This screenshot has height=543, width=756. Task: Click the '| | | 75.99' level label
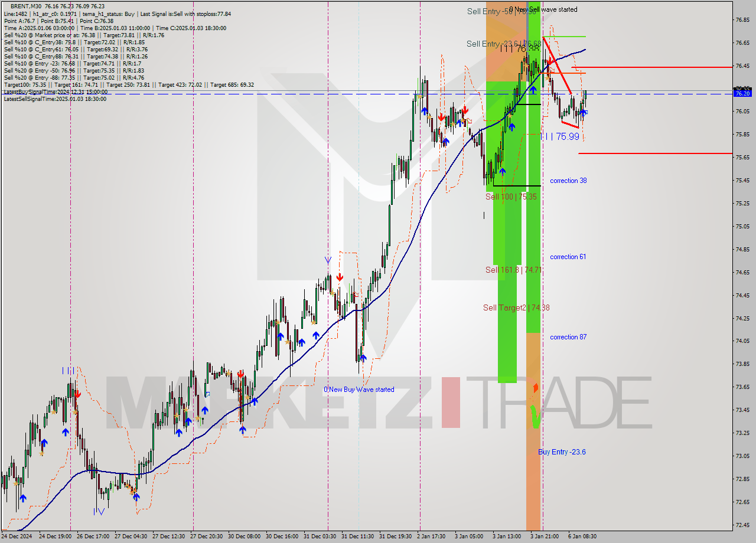click(559, 136)
